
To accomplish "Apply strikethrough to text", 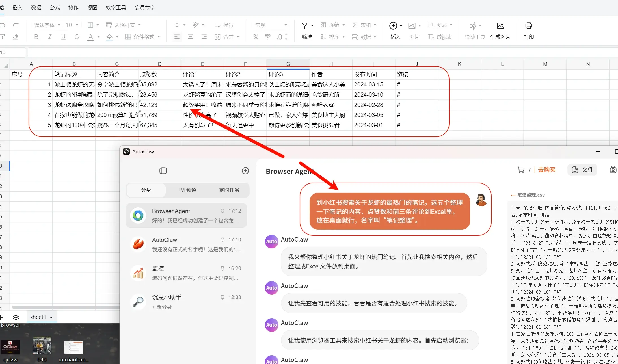I will pyautogui.click(x=77, y=37).
